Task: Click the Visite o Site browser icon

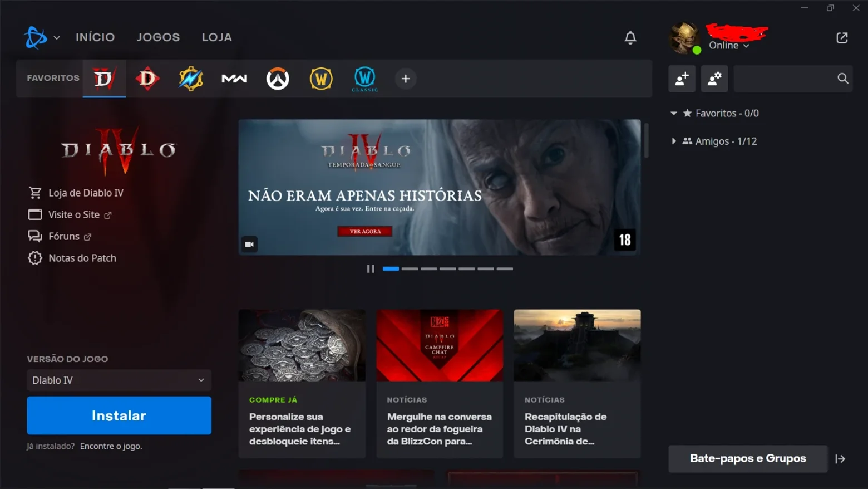Action: pyautogui.click(x=35, y=214)
